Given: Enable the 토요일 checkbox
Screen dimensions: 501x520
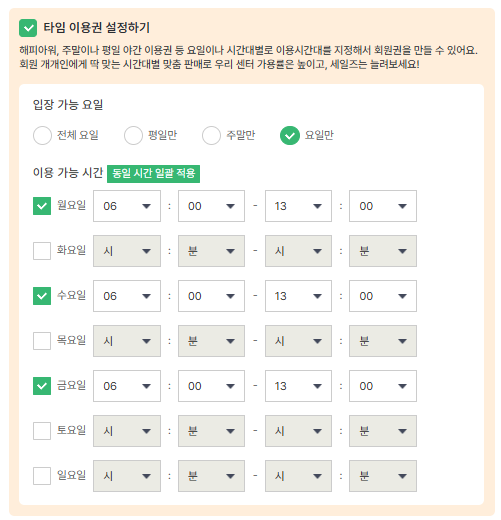Looking at the screenshot, I should click(x=42, y=431).
